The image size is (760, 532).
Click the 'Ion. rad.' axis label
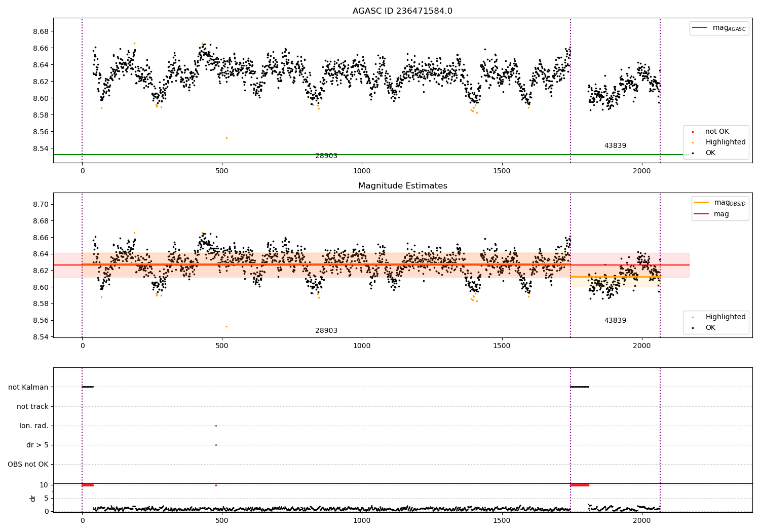pyautogui.click(x=34, y=426)
